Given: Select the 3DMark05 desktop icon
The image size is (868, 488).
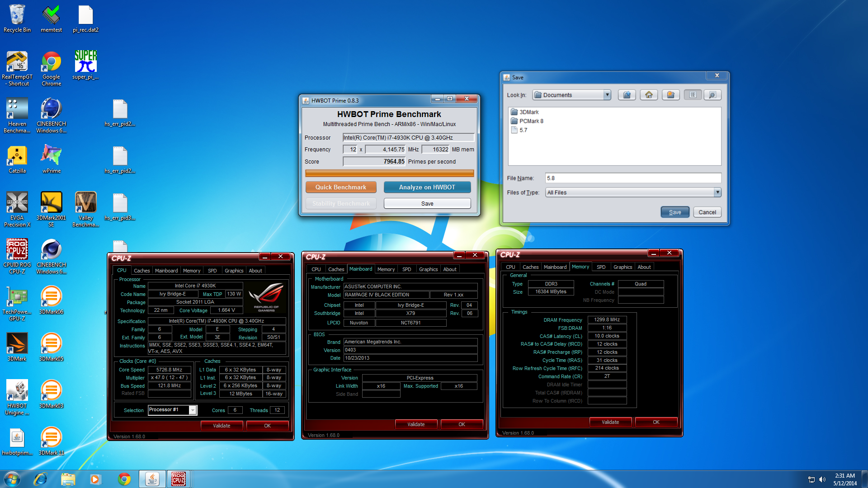Looking at the screenshot, I should click(51, 347).
